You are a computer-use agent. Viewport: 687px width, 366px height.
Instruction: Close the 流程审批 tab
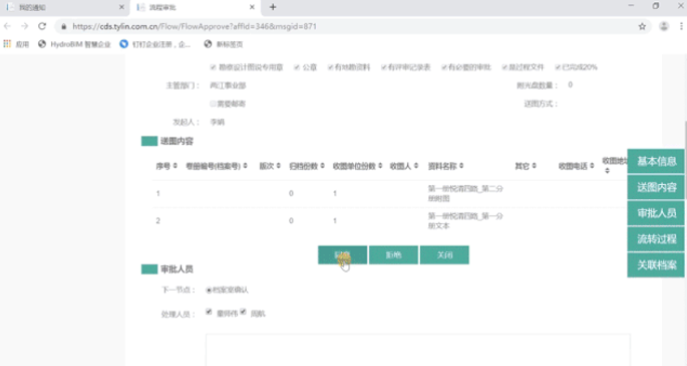pyautogui.click(x=252, y=7)
